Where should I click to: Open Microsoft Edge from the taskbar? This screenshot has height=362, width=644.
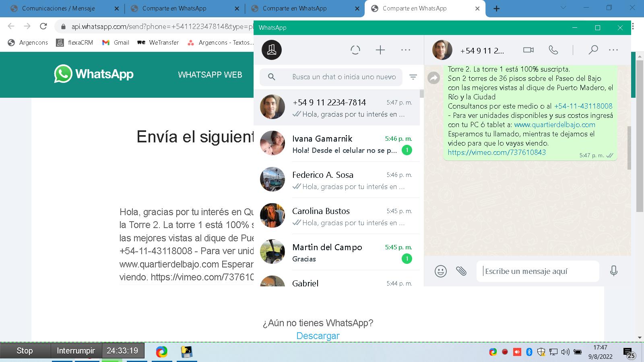click(161, 352)
